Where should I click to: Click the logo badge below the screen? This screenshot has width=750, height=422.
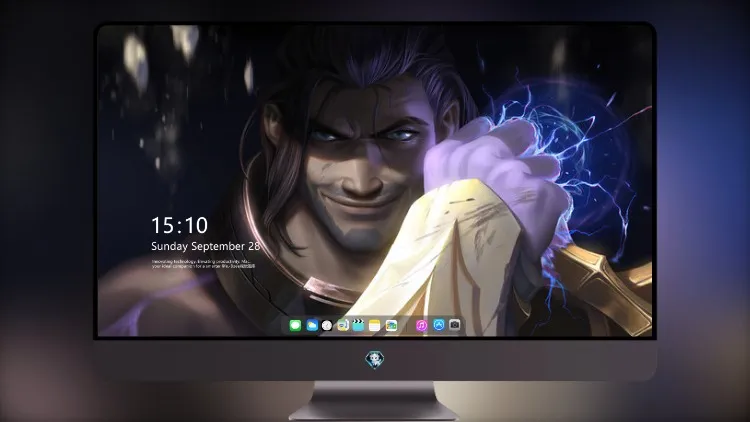click(375, 359)
